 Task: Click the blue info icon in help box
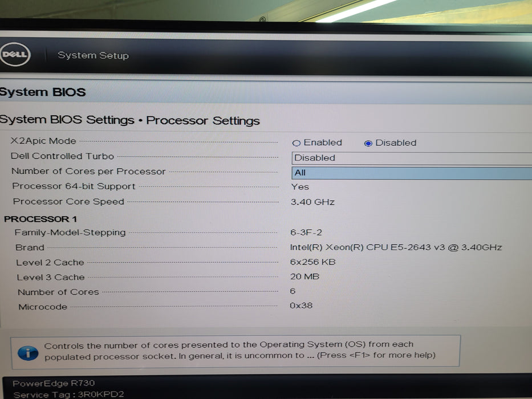pyautogui.click(x=28, y=353)
